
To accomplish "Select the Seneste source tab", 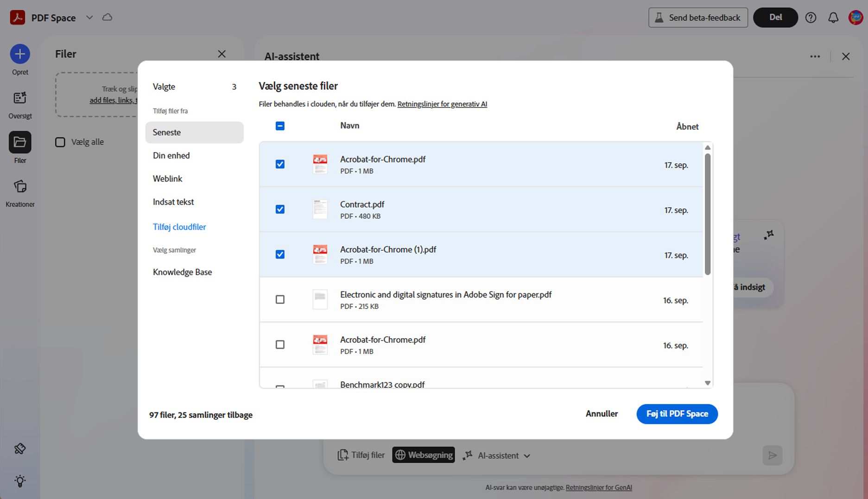I will pyautogui.click(x=195, y=133).
